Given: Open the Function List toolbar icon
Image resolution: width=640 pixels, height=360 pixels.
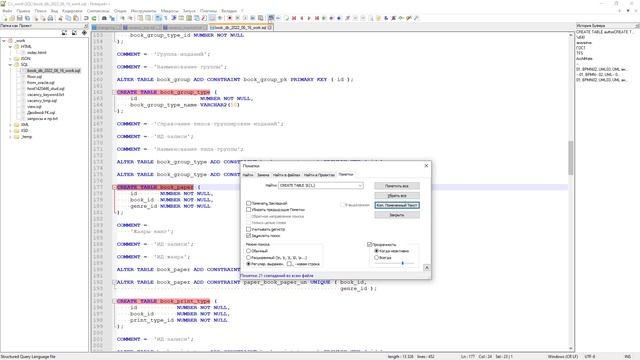Looking at the screenshot, I should coord(204,18).
